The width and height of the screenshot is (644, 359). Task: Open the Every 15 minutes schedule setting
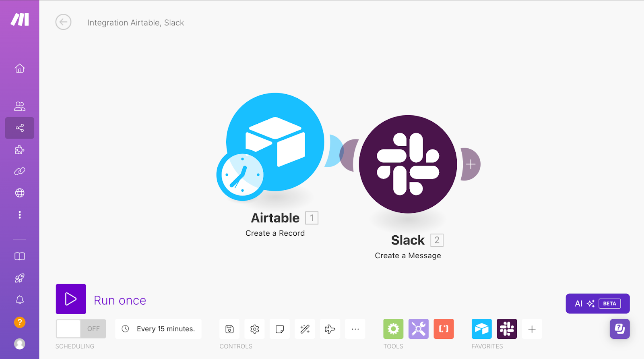158,329
